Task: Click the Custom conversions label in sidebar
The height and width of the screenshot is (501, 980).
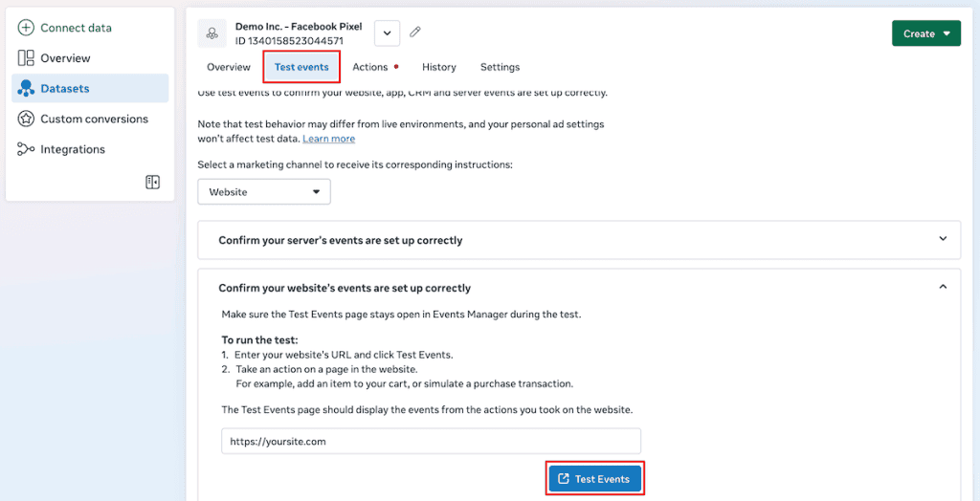Action: point(95,119)
